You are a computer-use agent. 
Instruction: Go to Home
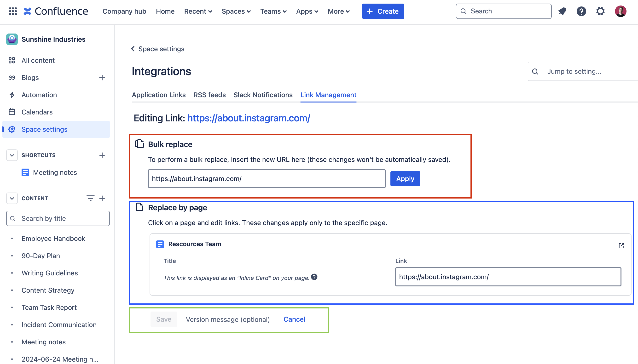pyautogui.click(x=165, y=11)
